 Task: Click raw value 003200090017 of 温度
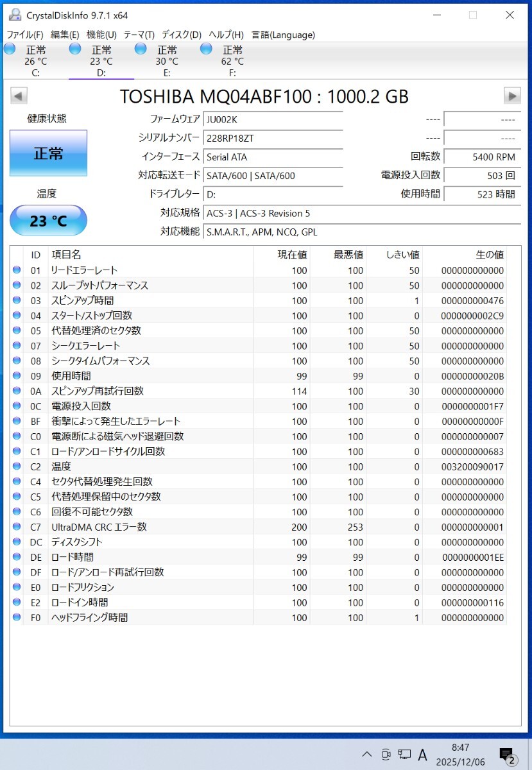(472, 466)
